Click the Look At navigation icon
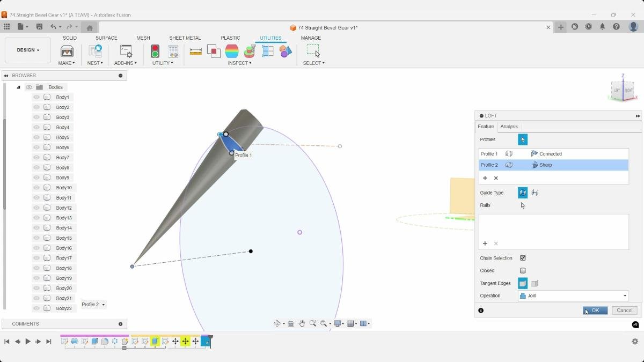Viewport: 644px width, 362px height. (291, 323)
